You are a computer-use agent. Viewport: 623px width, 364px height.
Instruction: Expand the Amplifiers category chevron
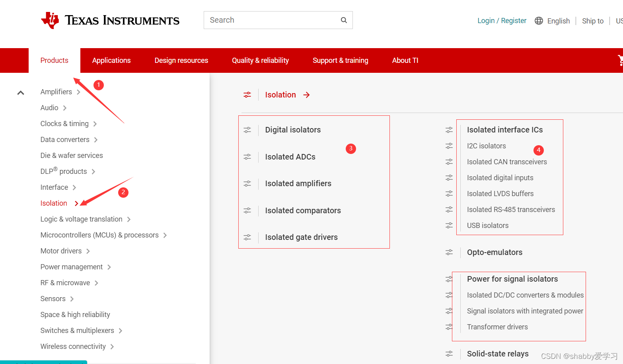tap(78, 92)
